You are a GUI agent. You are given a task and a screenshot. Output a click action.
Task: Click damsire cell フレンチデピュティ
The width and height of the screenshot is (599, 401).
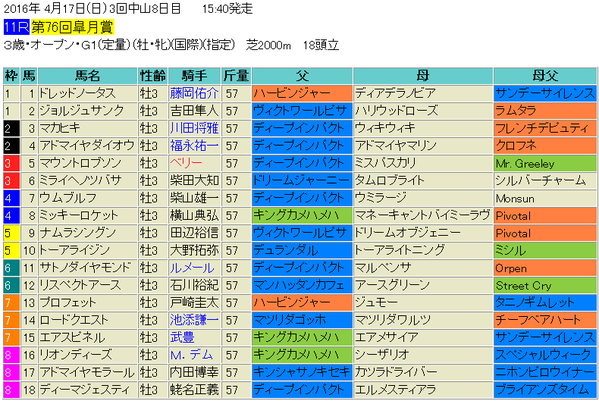tap(545, 128)
